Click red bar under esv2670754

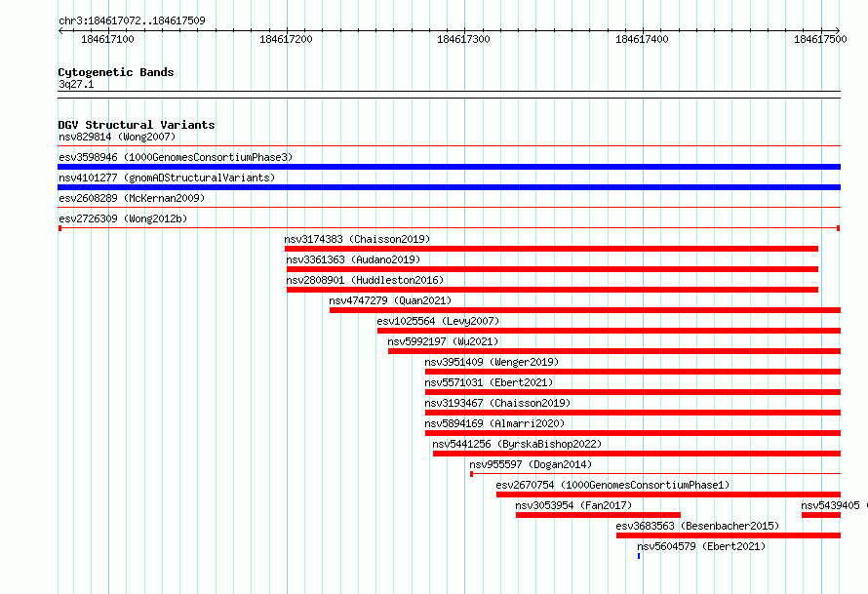point(669,495)
